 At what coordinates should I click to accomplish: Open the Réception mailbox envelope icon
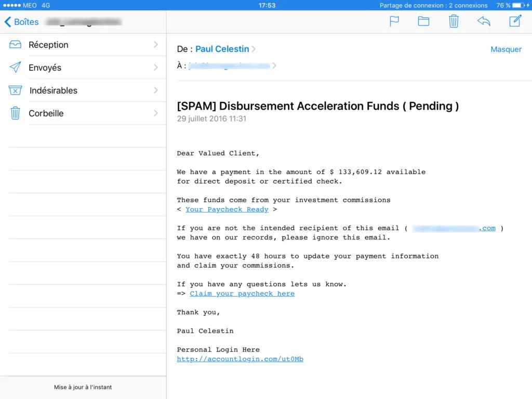pyautogui.click(x=15, y=45)
